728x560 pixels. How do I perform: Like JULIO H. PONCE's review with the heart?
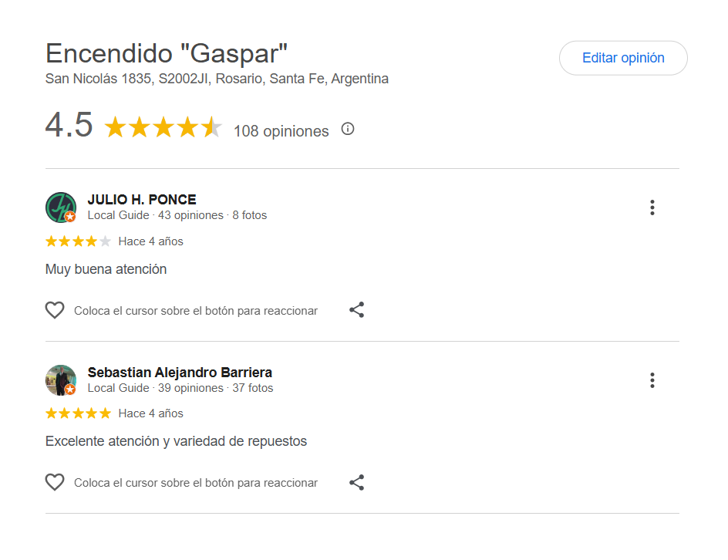pyautogui.click(x=55, y=310)
